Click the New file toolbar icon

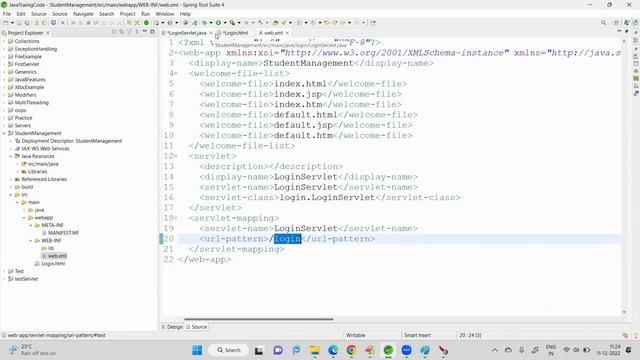click(6, 23)
